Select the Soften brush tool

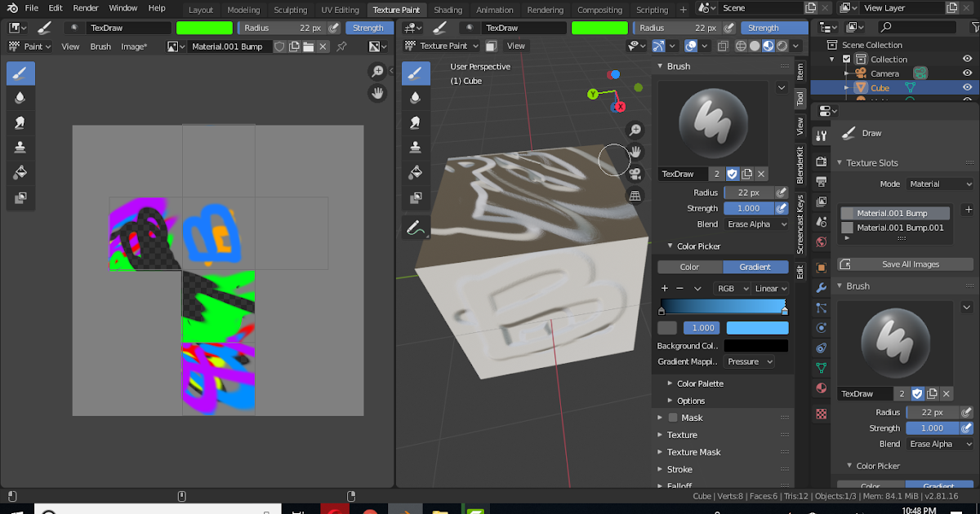(20, 97)
